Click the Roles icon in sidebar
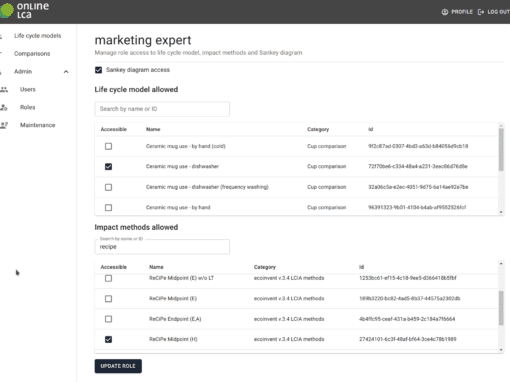Viewport: 510px width, 382px height. pos(4,107)
